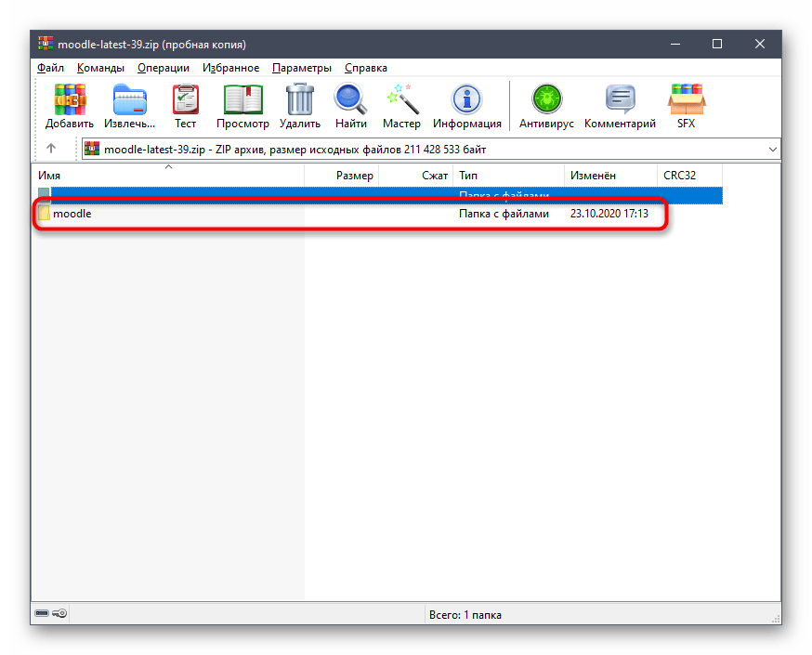The height and width of the screenshot is (655, 812).
Task: Click moodle row's Папка с файлами type
Action: [504, 214]
